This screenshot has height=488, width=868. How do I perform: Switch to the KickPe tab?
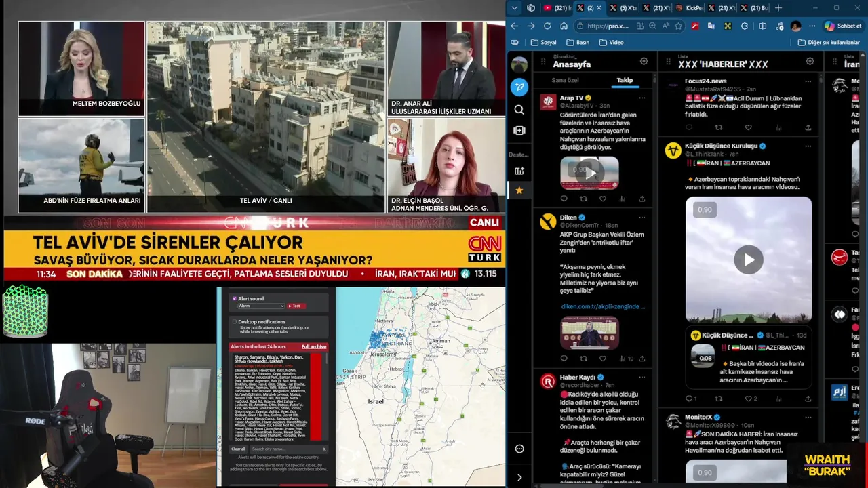pyautogui.click(x=690, y=8)
